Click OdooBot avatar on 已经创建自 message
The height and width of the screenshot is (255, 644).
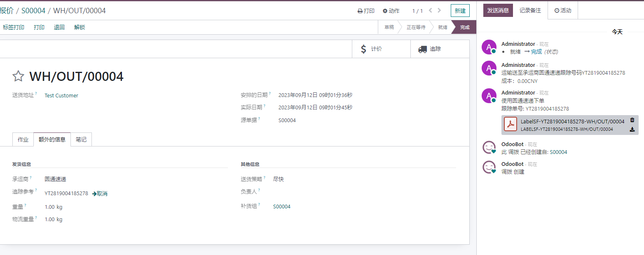[x=489, y=147]
